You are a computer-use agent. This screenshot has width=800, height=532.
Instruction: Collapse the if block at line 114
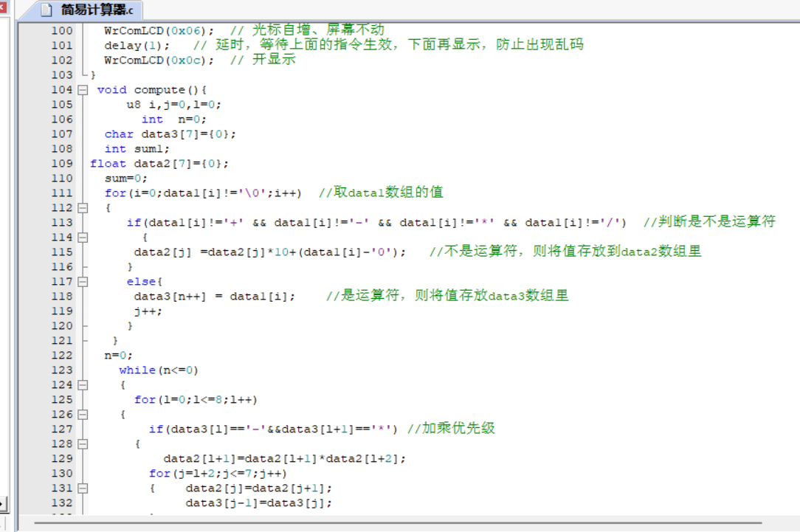(x=82, y=238)
